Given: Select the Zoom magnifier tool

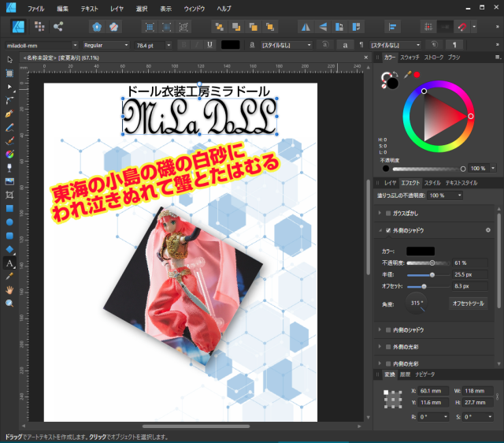Looking at the screenshot, I should coord(9,303).
